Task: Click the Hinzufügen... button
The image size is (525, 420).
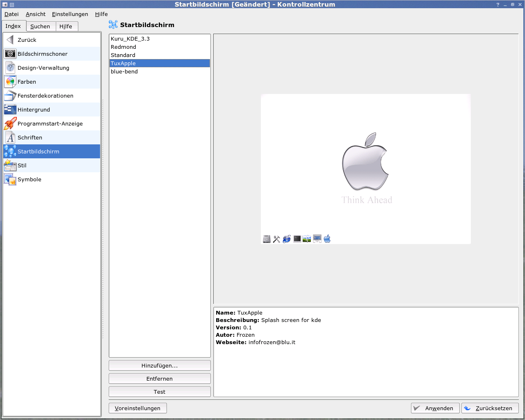Action: click(x=160, y=365)
